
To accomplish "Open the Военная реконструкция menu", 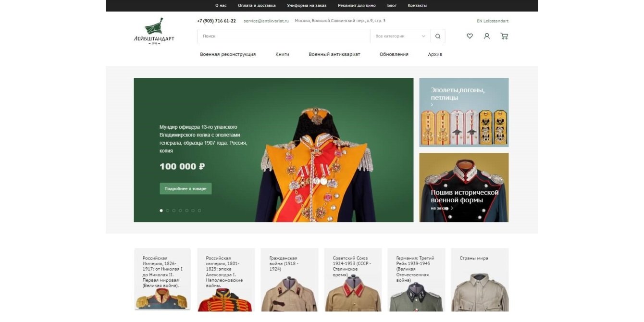I will (228, 54).
